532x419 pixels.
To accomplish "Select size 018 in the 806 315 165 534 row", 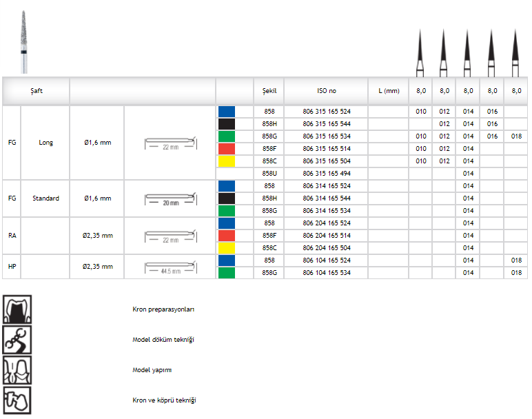I will tap(515, 136).
